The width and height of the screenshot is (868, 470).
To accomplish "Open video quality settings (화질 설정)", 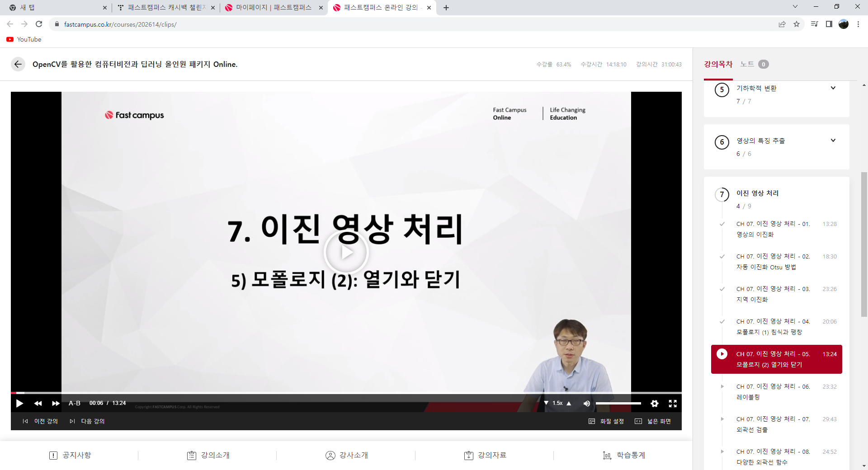I will [x=606, y=421].
